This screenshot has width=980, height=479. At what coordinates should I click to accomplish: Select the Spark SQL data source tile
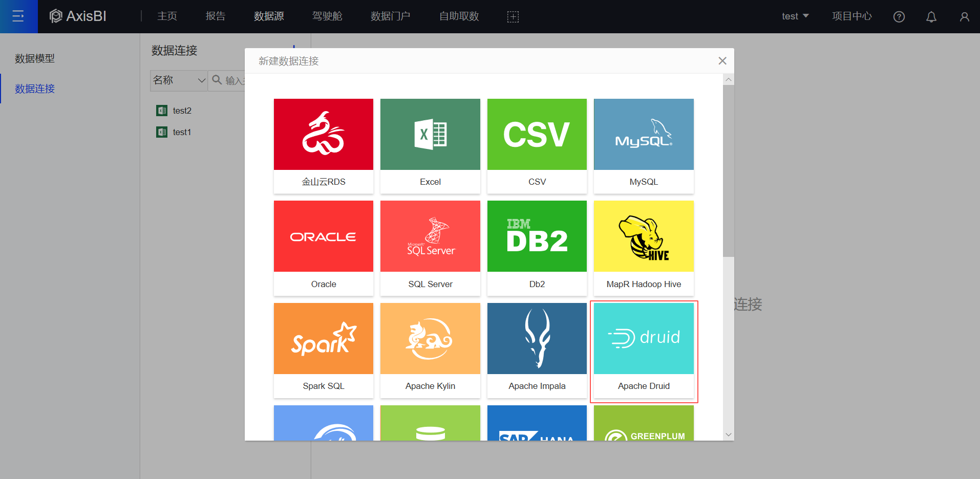tap(324, 350)
